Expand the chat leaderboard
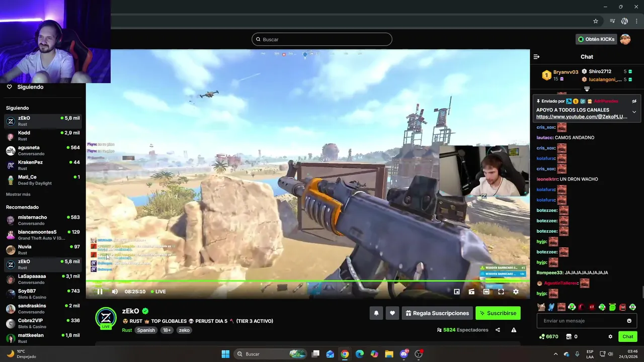644x362 pixels. coord(587,89)
